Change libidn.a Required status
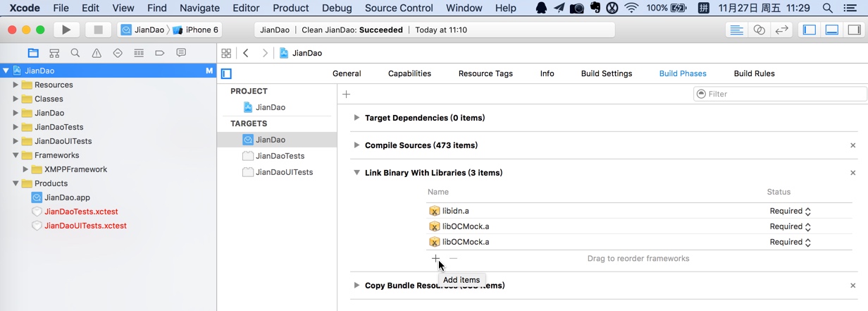 point(790,211)
